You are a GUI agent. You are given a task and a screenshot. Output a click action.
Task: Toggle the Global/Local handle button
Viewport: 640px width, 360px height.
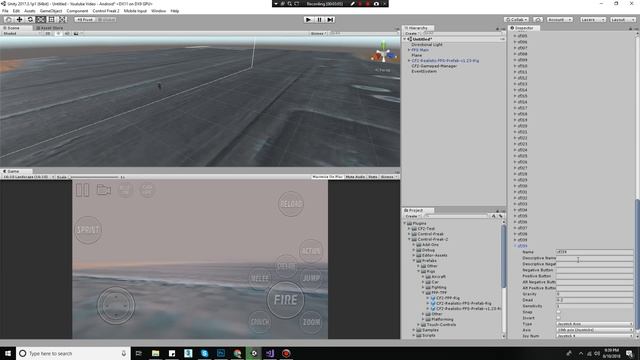[106, 20]
